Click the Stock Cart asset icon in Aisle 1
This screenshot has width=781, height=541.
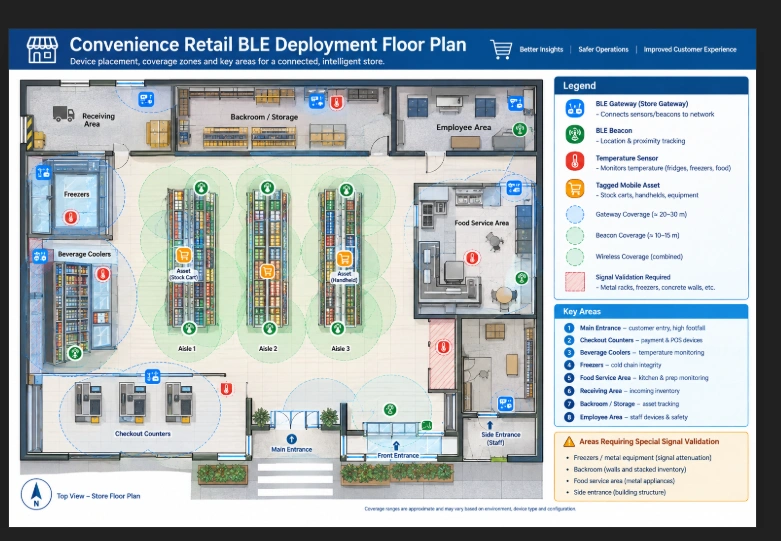(x=183, y=255)
